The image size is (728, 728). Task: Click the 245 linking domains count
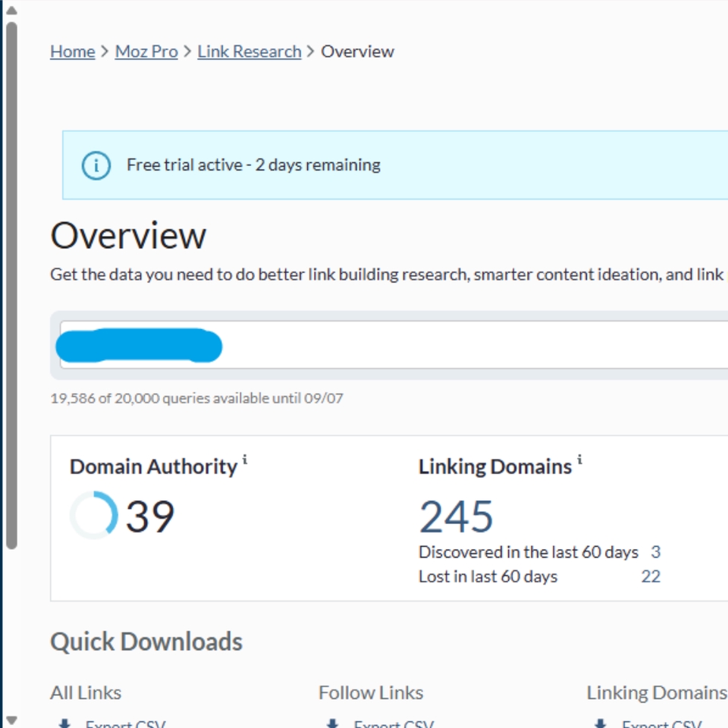coord(456,516)
